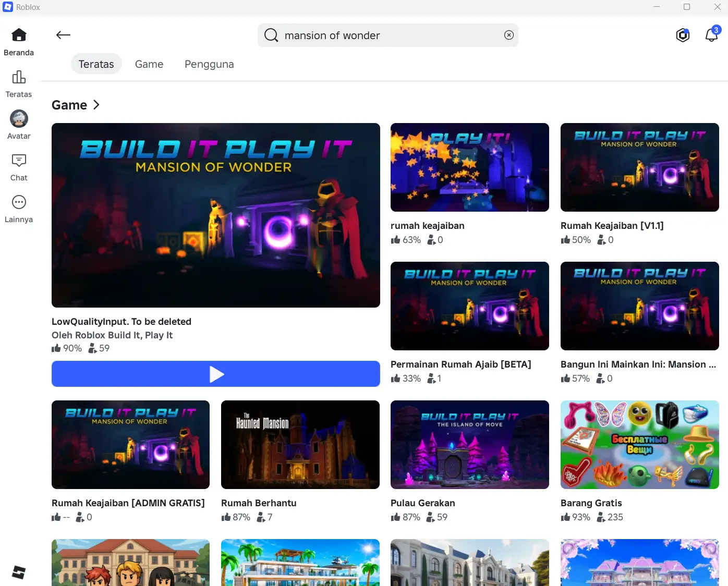Minimize the Roblox window
Viewport: 728px width, 586px height.
[x=657, y=7]
